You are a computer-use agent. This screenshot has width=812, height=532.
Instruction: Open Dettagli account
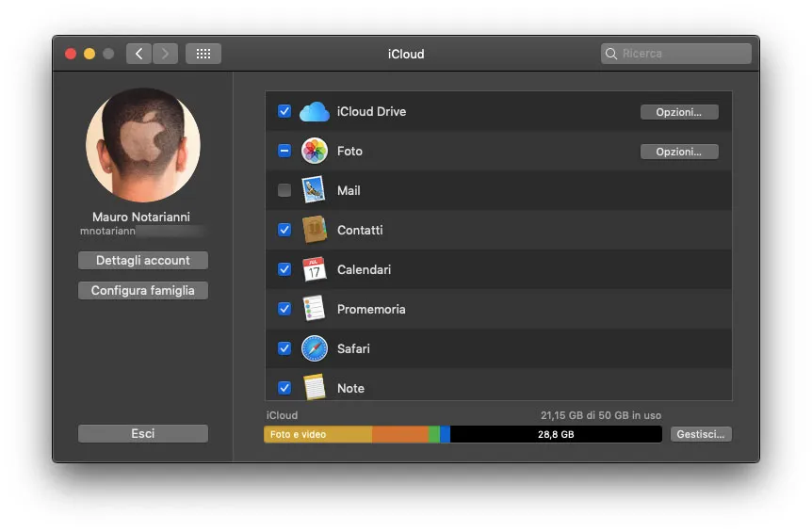click(x=143, y=260)
